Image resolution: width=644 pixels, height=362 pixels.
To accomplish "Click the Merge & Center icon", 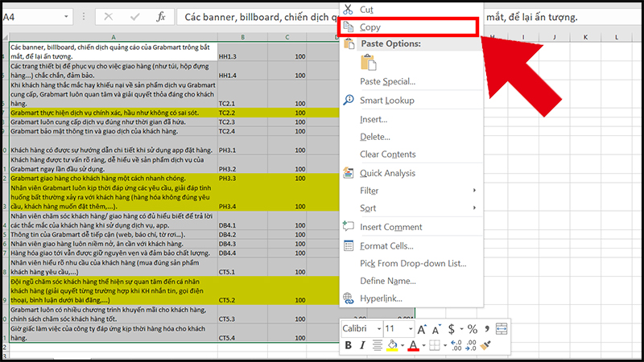I will (x=501, y=329).
